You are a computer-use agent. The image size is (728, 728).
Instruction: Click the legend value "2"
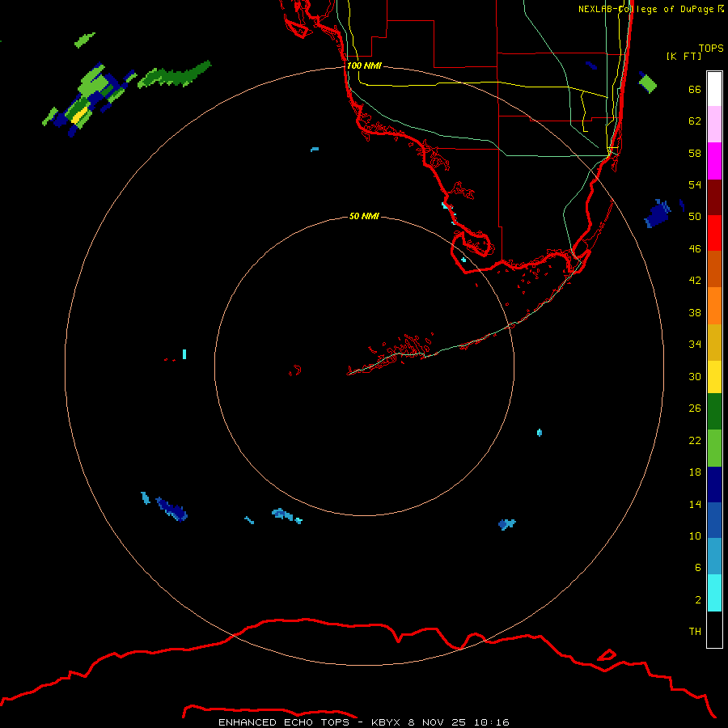[697, 600]
